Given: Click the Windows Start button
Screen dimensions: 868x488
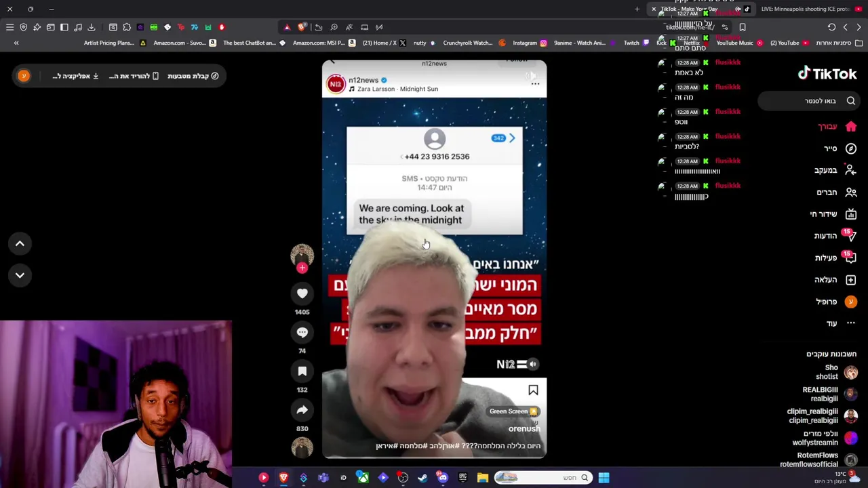Looking at the screenshot, I should 604,478.
